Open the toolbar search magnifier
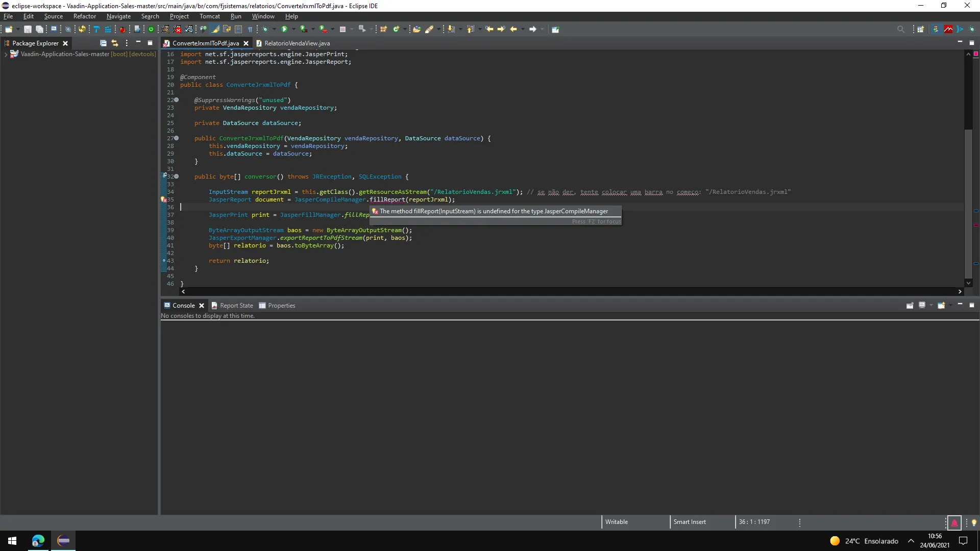 pyautogui.click(x=900, y=29)
